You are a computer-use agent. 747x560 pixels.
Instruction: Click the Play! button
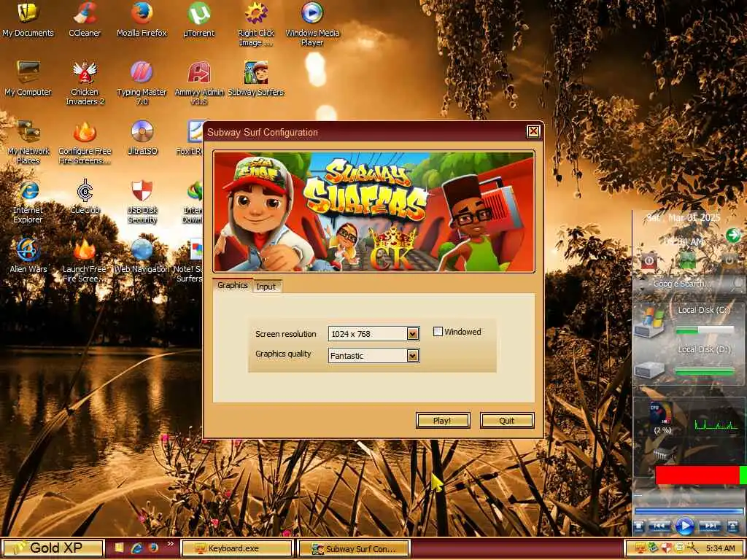pyautogui.click(x=443, y=421)
